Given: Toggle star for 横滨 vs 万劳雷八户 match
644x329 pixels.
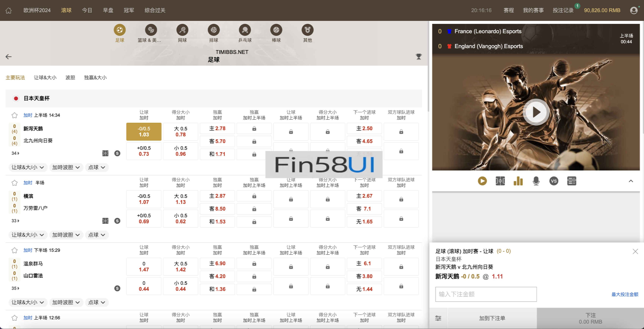Looking at the screenshot, I should (x=15, y=183).
